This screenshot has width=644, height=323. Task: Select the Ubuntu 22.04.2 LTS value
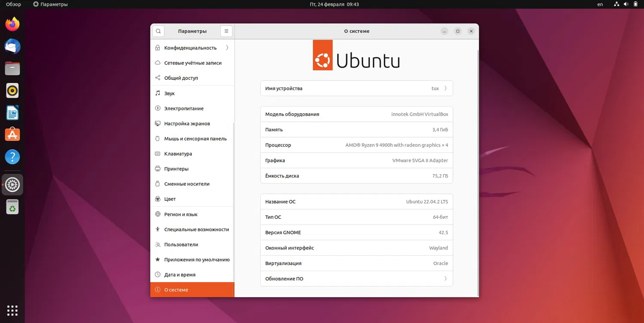pyautogui.click(x=427, y=202)
